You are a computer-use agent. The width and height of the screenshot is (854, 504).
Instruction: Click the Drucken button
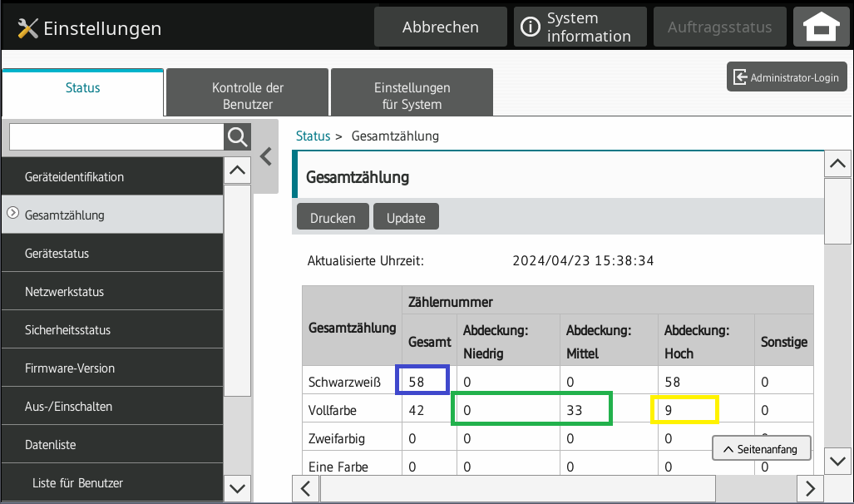click(333, 218)
